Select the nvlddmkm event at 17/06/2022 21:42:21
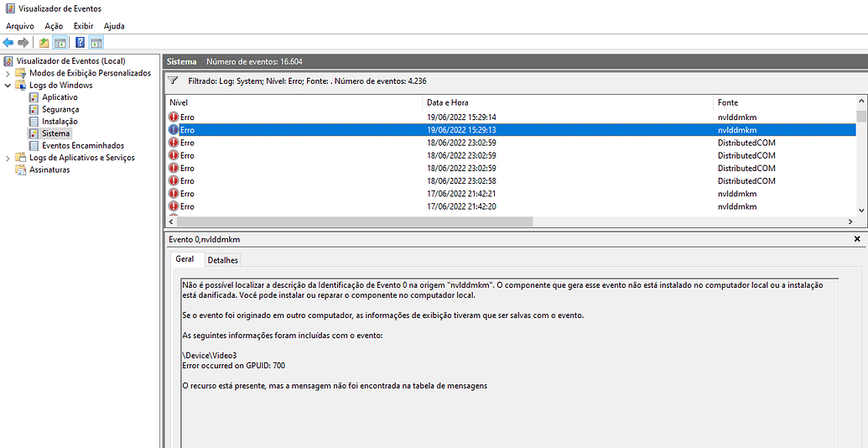 click(x=511, y=194)
